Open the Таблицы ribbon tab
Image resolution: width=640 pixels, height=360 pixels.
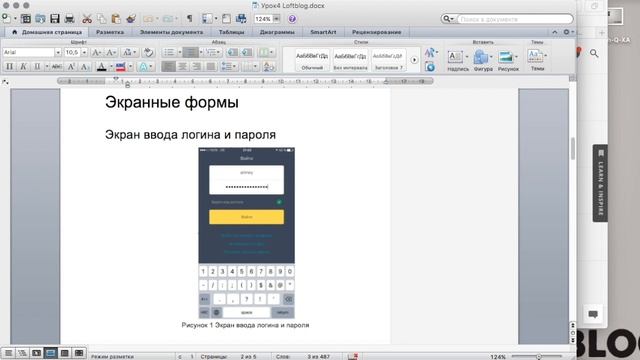click(x=231, y=32)
